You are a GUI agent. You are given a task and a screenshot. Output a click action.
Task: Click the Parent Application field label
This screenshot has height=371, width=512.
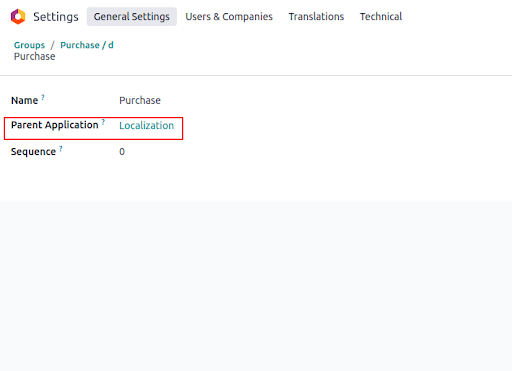[x=55, y=125]
